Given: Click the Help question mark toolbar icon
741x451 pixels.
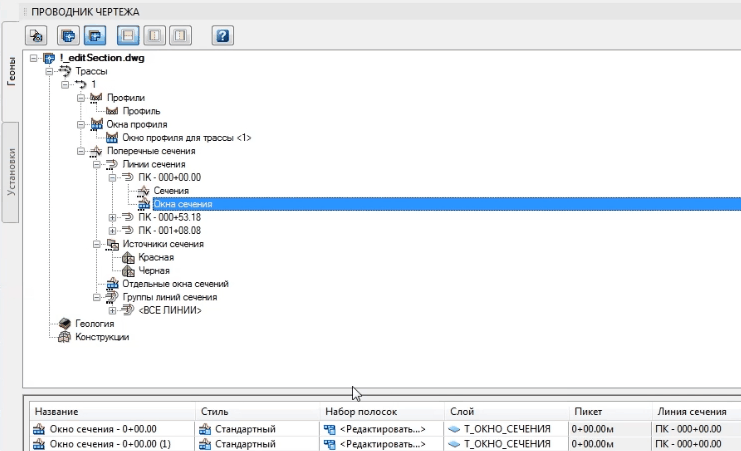Looking at the screenshot, I should point(223,36).
